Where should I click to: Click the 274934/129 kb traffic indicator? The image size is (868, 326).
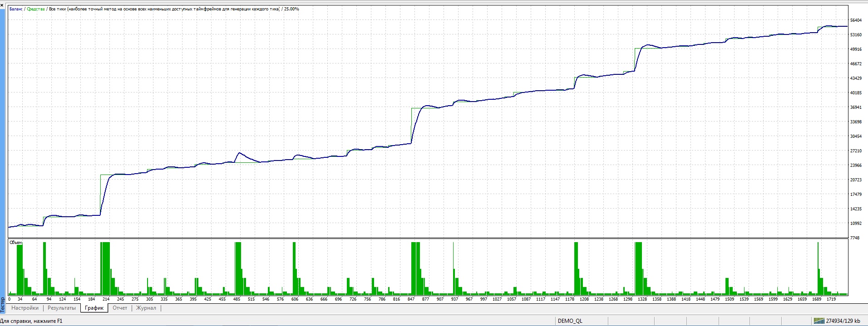(x=843, y=321)
